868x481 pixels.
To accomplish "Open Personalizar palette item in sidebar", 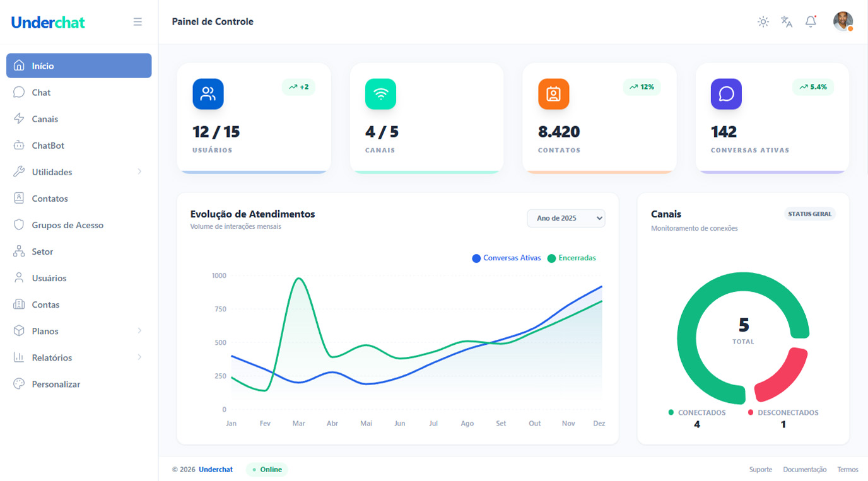I will coord(56,384).
